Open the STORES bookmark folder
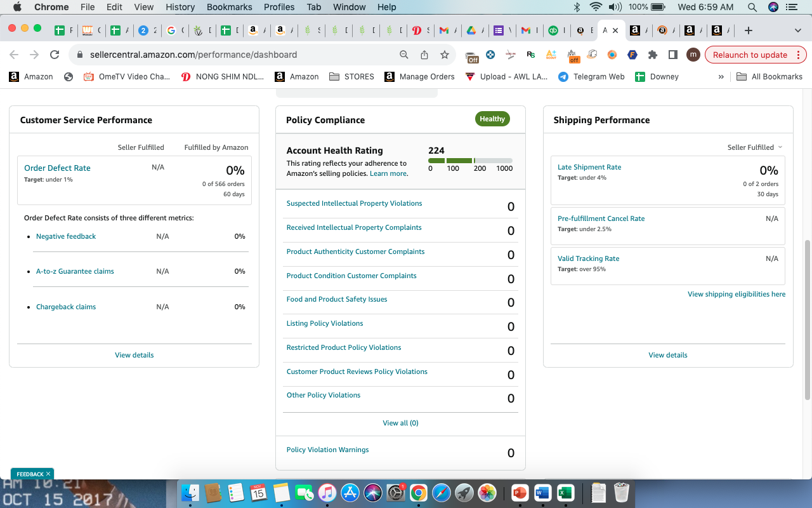This screenshot has width=812, height=508. click(351, 77)
